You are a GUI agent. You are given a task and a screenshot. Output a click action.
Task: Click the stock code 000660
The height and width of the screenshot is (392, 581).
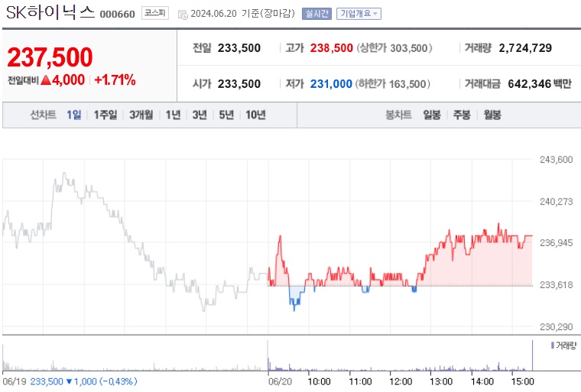coord(118,14)
